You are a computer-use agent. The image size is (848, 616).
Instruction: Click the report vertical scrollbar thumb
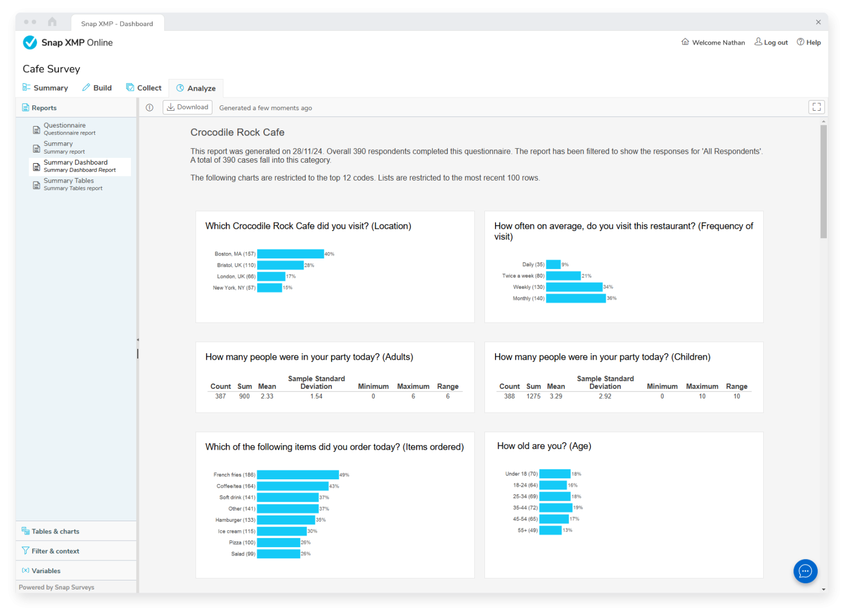click(823, 182)
